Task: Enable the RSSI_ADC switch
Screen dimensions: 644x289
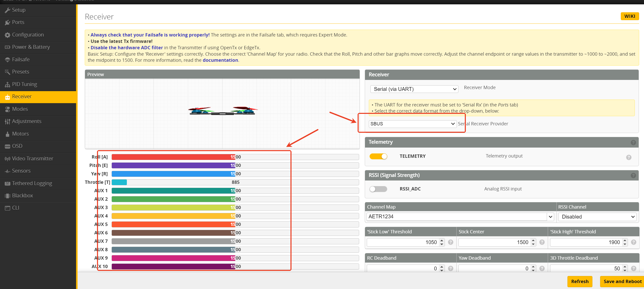Action: pyautogui.click(x=378, y=189)
